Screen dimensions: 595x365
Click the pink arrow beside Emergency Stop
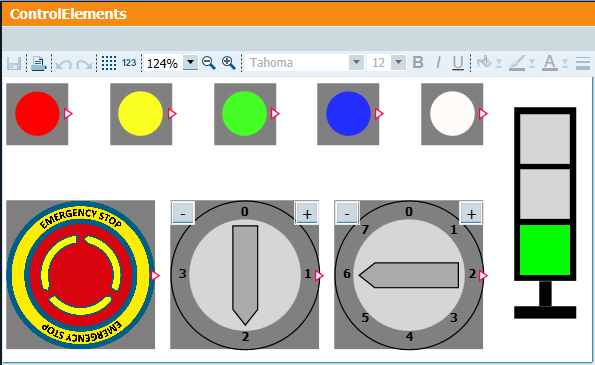[155, 275]
